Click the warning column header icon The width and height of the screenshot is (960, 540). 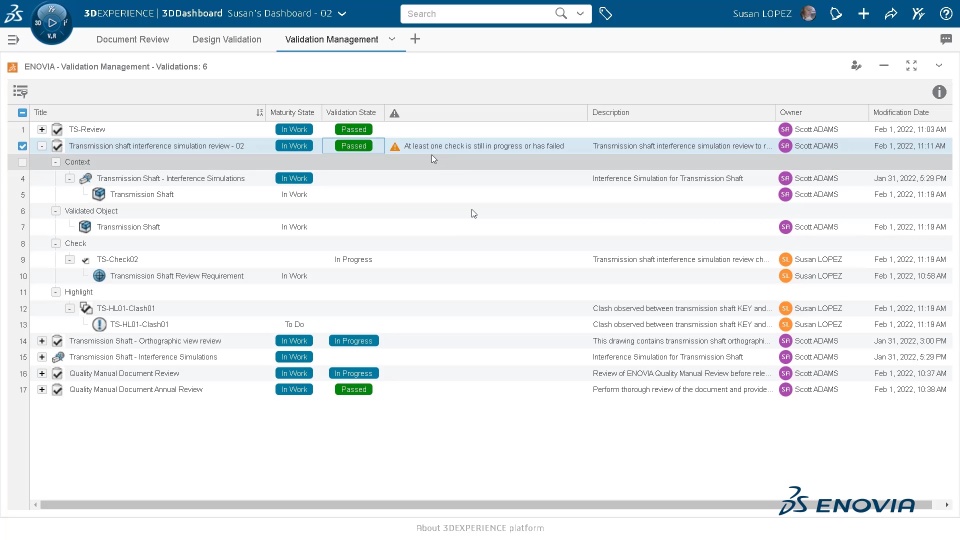click(394, 113)
